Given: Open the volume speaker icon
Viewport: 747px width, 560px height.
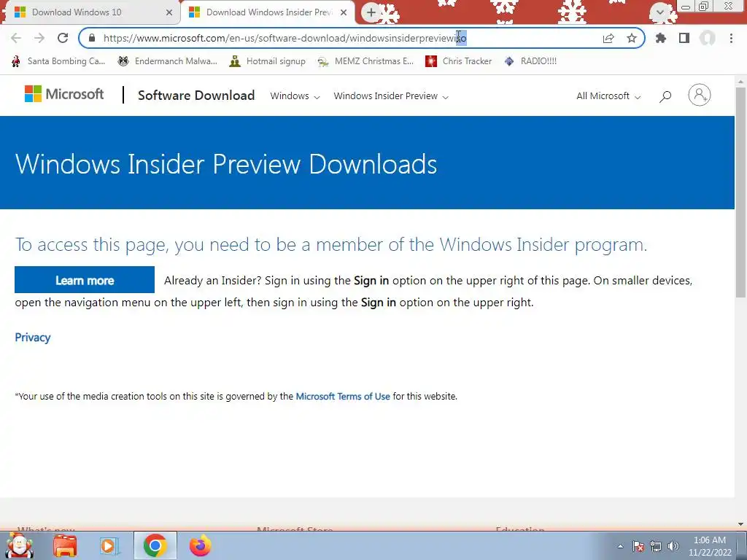Looking at the screenshot, I should (673, 546).
